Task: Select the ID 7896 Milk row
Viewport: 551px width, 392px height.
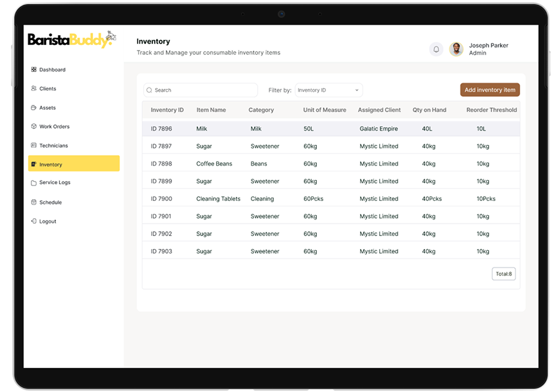Action: 331,129
